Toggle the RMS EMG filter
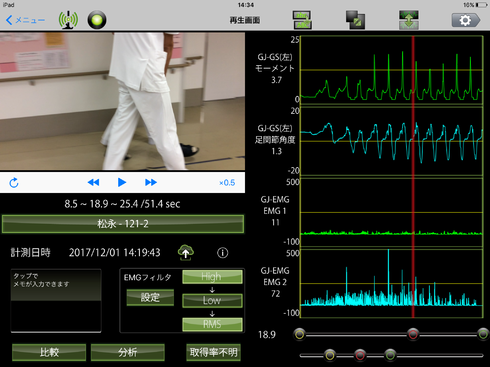The height and width of the screenshot is (367, 490). click(212, 324)
